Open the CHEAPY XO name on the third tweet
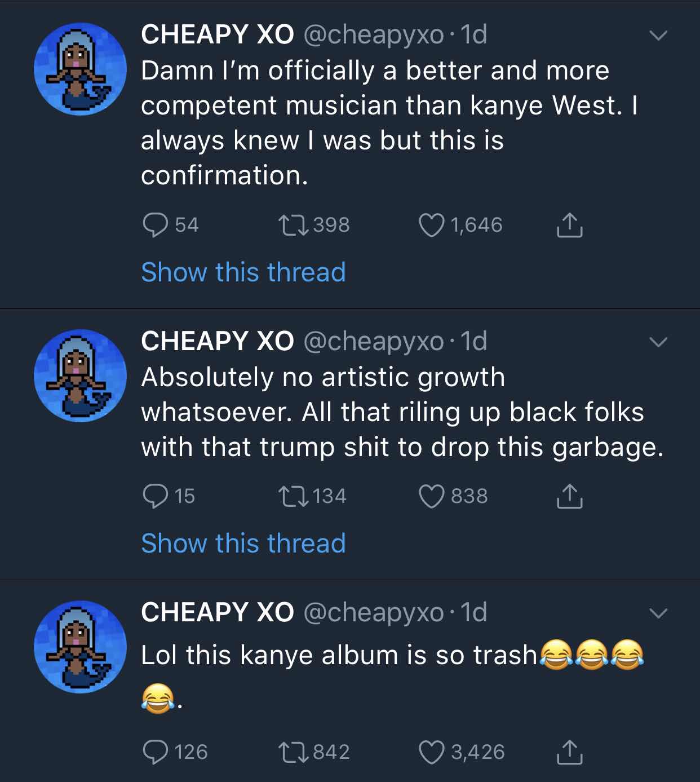Screen dimensions: 700x782 tap(218, 612)
